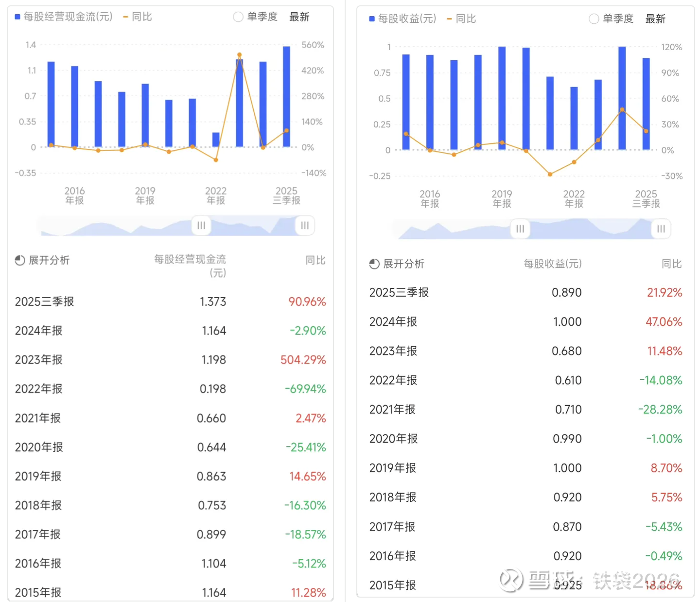Open 展开分析 icon in cash flow panel
700x602 pixels.
pos(20,261)
